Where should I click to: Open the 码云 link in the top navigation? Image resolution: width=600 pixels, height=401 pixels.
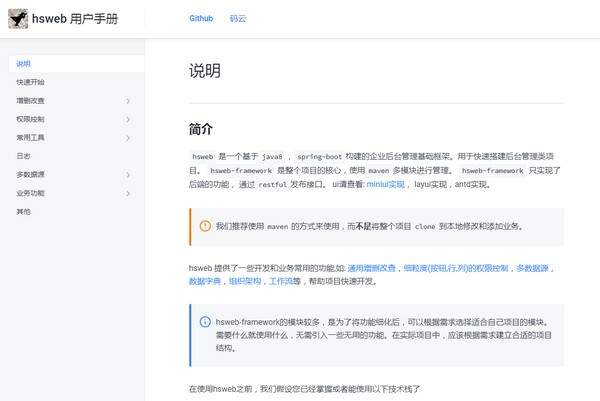click(x=237, y=19)
